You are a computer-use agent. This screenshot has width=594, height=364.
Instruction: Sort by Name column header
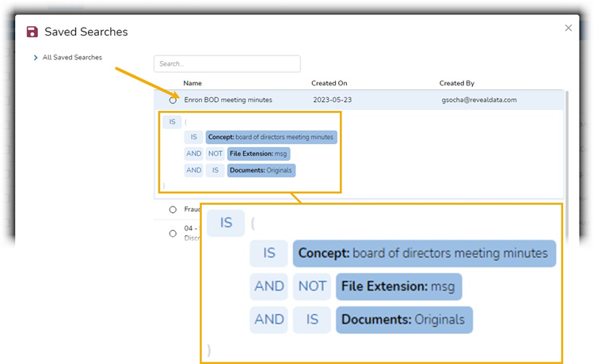tap(192, 83)
